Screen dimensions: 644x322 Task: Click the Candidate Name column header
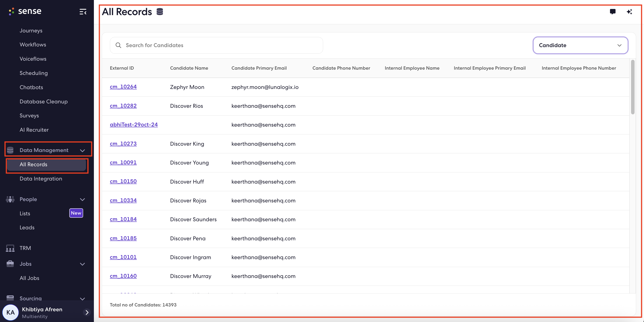coord(189,68)
